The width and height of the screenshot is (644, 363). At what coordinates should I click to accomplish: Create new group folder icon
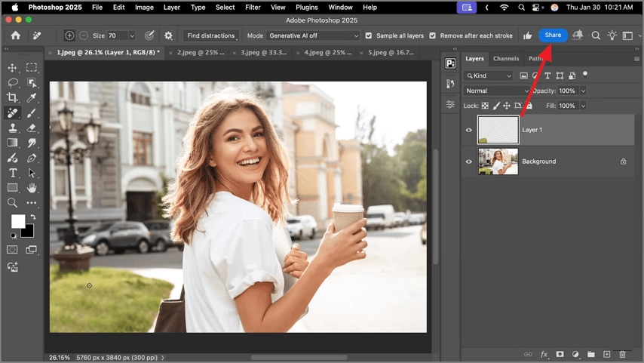pyautogui.click(x=591, y=354)
